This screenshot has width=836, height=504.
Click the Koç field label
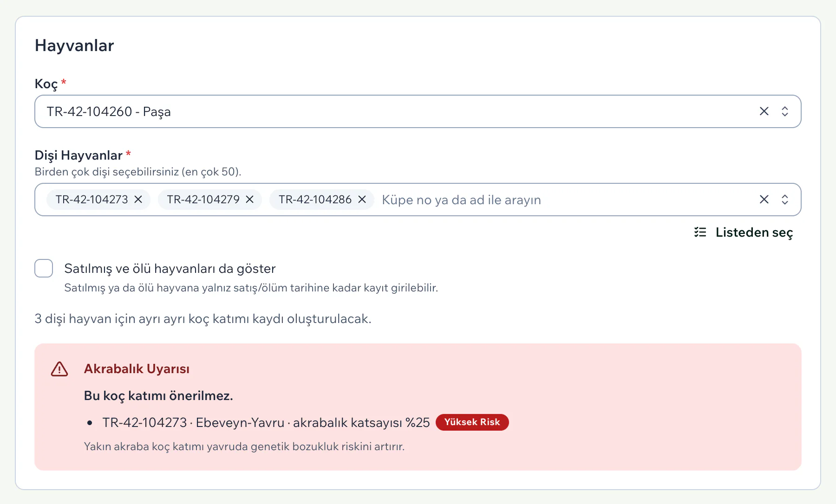[x=46, y=84]
